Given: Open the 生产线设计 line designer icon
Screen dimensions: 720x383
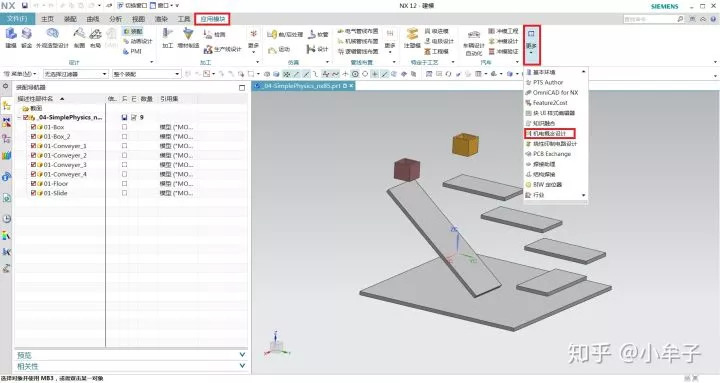Looking at the screenshot, I should point(223,49).
